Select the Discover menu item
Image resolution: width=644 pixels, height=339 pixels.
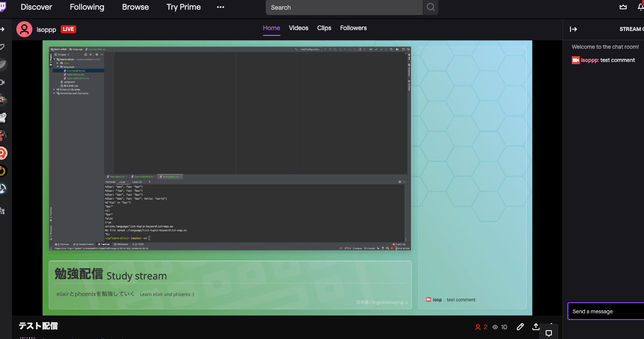[x=36, y=7]
